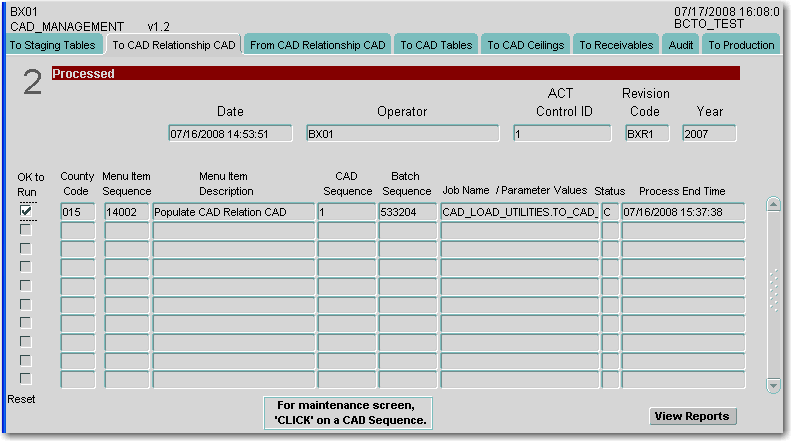Viewport: 791px width, 441px height.
Task: Go to the To CAD Tables tab
Action: tap(436, 45)
